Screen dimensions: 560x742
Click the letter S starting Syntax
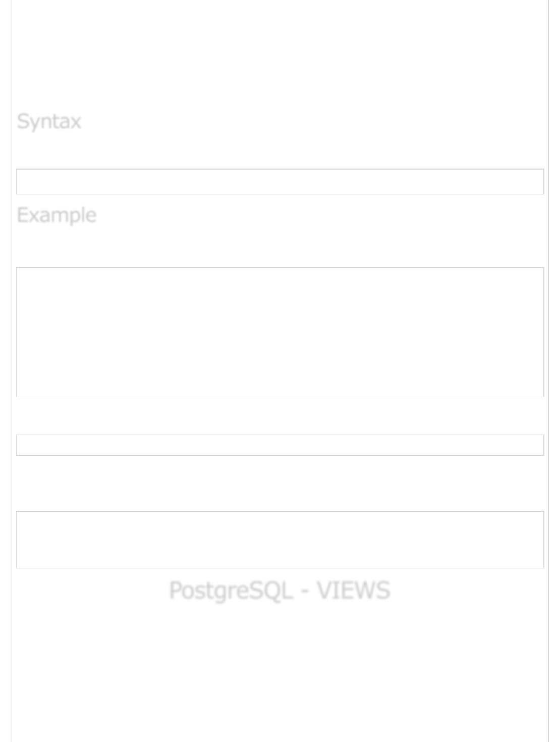(x=23, y=121)
